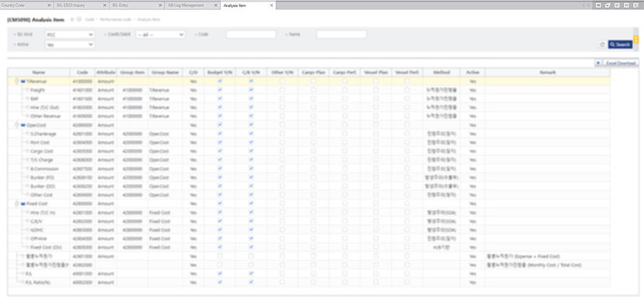Collapse the T.Revenue tree node
The height and width of the screenshot is (301, 644).
(x=17, y=81)
